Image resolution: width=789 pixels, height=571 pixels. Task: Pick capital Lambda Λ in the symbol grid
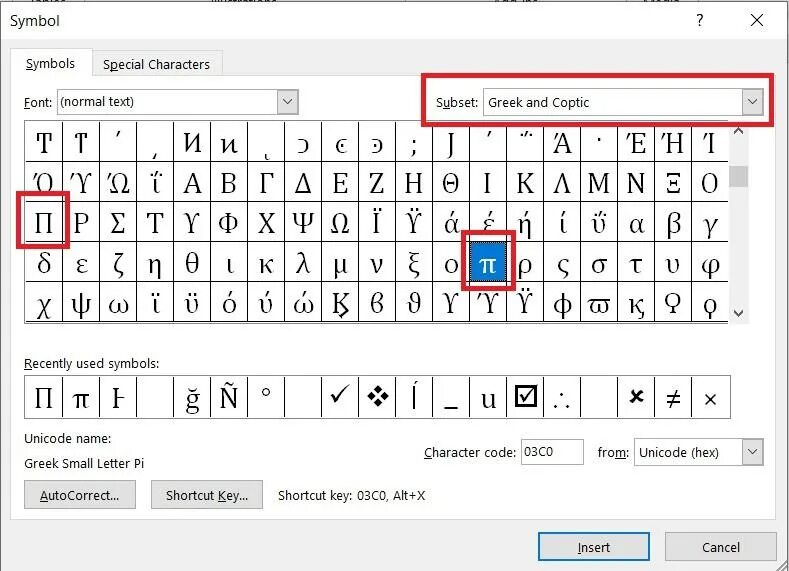click(x=562, y=182)
